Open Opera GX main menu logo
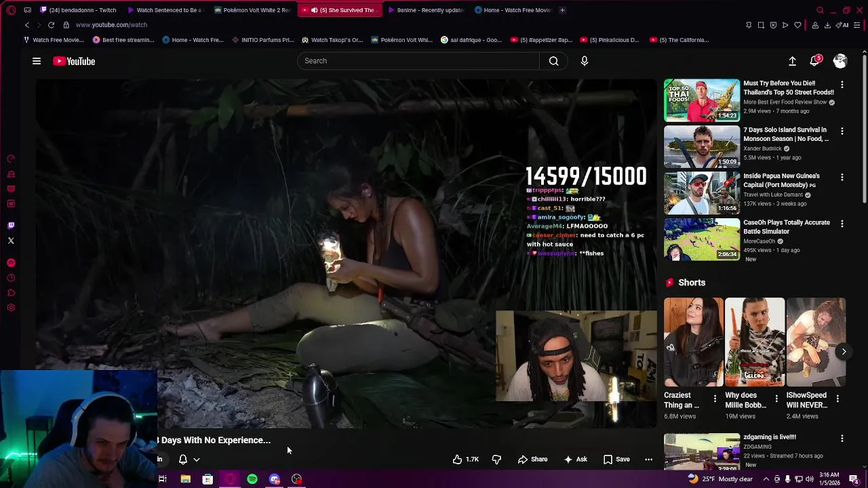This screenshot has width=868, height=488. 11,10
